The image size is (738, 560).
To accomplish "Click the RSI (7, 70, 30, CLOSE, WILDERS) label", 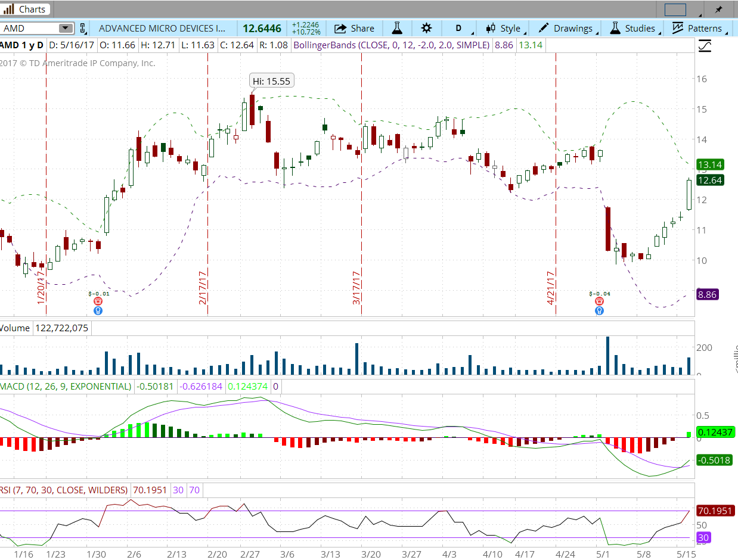I will pos(64,490).
